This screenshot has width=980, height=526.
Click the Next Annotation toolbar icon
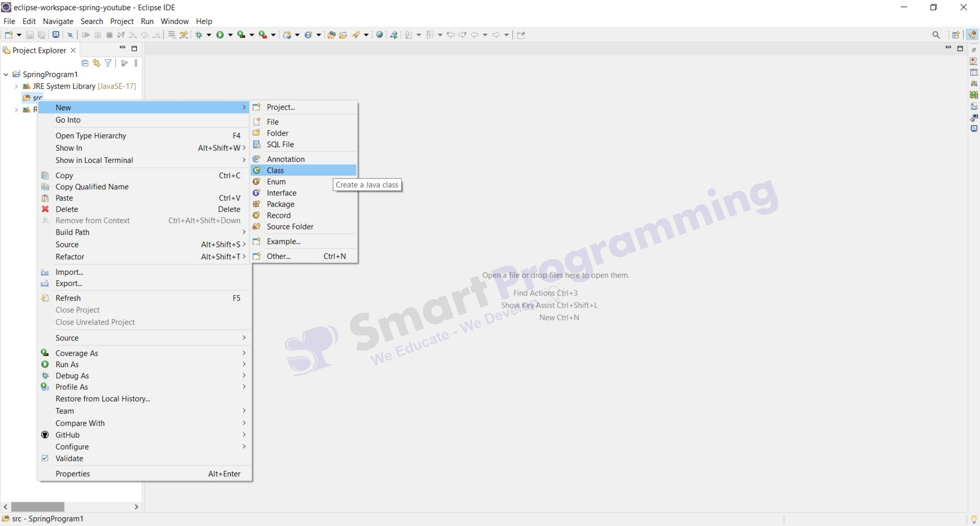(x=408, y=35)
